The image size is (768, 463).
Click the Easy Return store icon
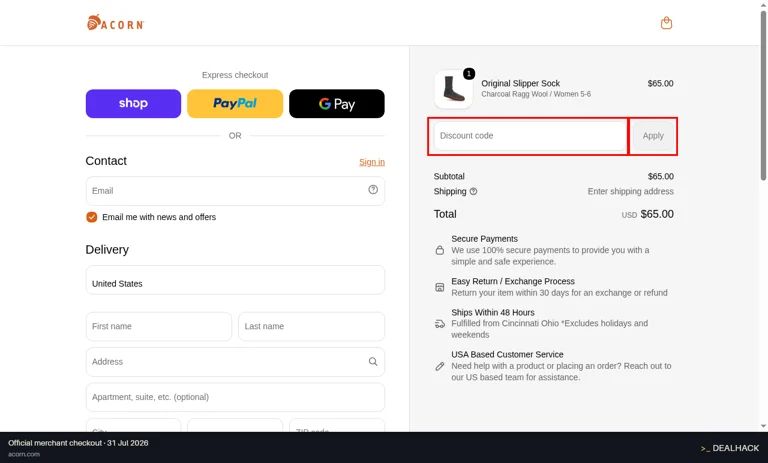click(440, 287)
